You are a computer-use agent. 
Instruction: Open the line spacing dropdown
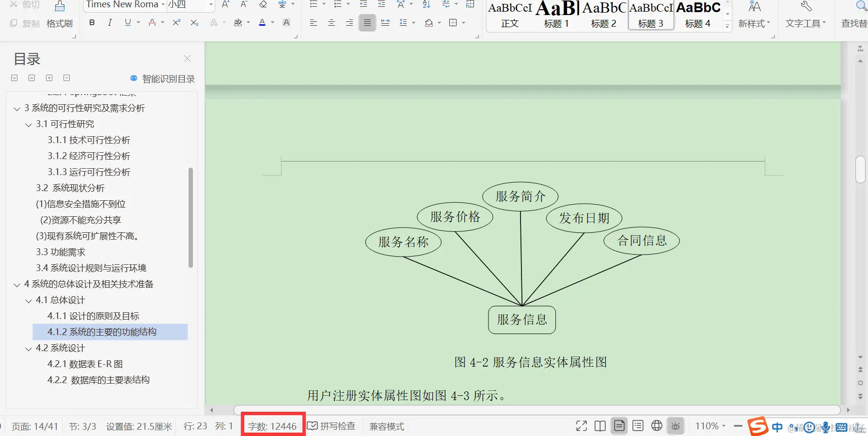(413, 23)
